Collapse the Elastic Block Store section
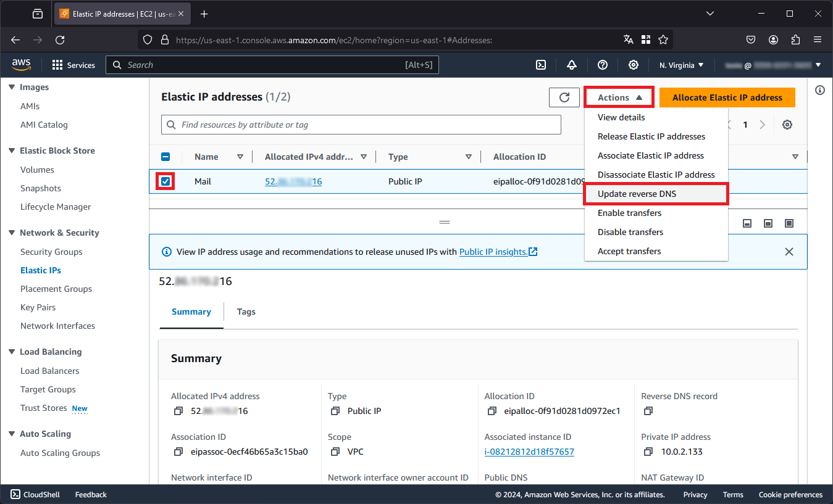833x504 pixels. click(12, 151)
